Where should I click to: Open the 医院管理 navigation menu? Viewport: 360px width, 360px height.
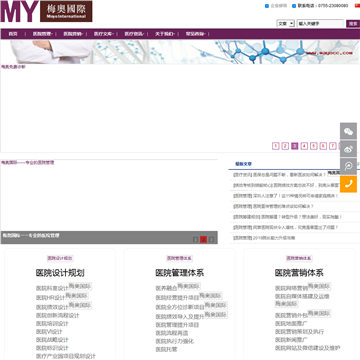(x=43, y=34)
